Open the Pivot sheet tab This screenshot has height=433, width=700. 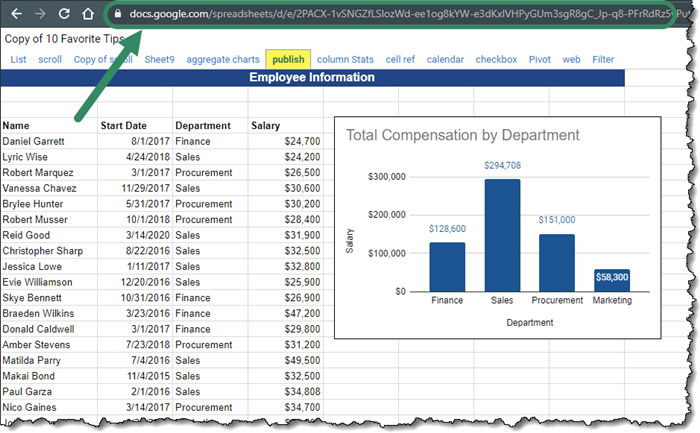(x=539, y=60)
